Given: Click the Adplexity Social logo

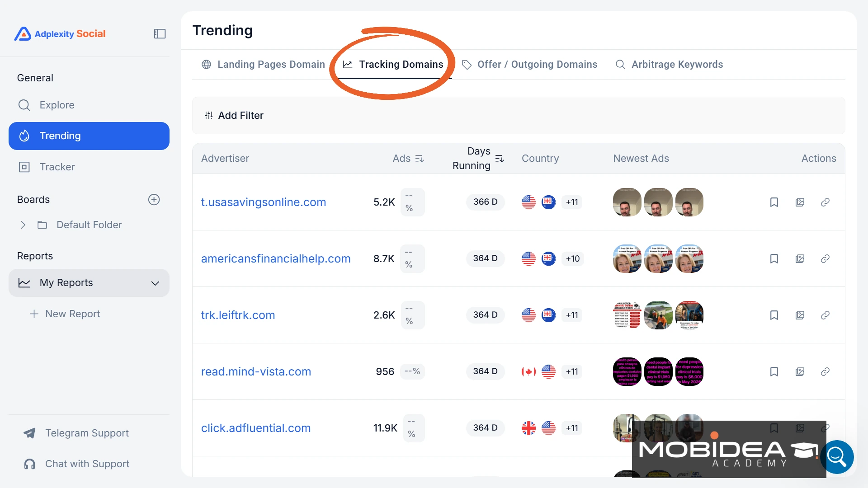Looking at the screenshot, I should (60, 34).
